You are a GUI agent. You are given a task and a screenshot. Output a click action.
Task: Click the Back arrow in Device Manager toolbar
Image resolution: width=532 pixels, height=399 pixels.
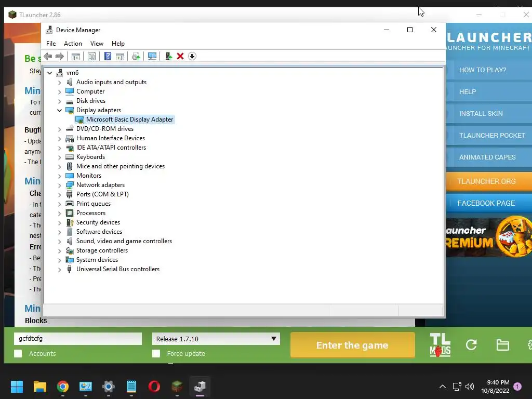pyautogui.click(x=48, y=56)
